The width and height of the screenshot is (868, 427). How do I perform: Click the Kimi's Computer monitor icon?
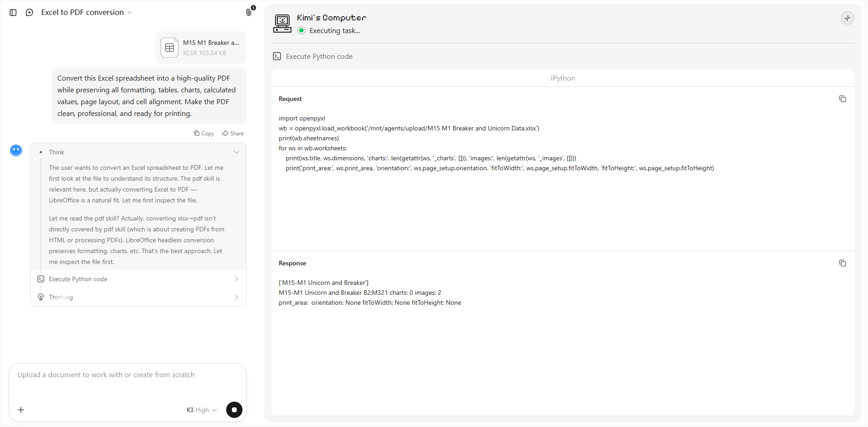[282, 24]
